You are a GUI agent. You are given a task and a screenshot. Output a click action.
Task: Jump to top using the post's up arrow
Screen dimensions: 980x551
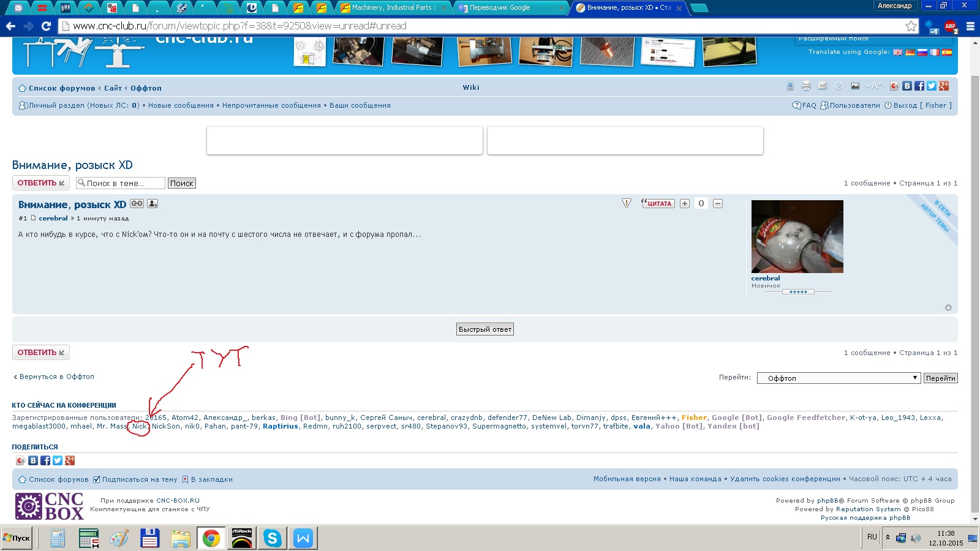(x=948, y=307)
